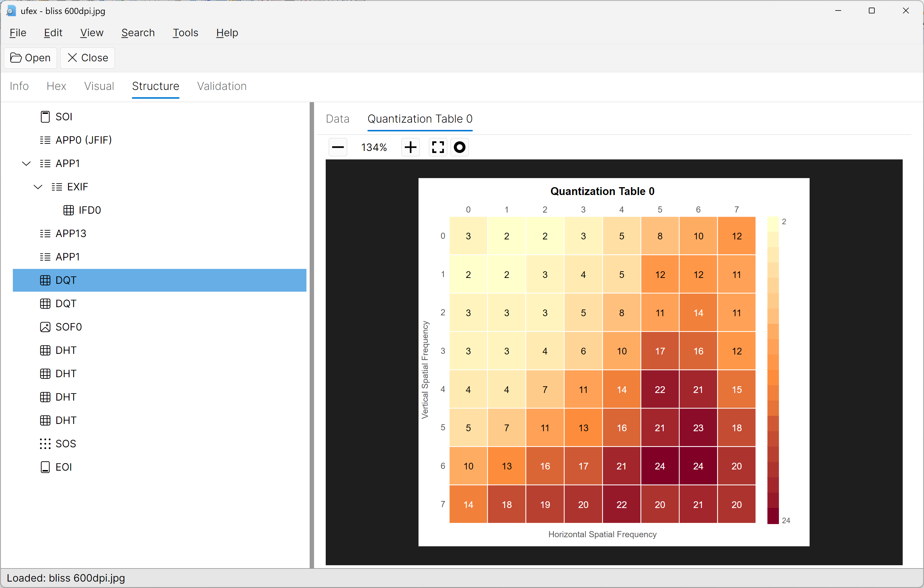Select the SOF0 image icon entry
The width and height of the screenshot is (924, 588).
pos(45,327)
